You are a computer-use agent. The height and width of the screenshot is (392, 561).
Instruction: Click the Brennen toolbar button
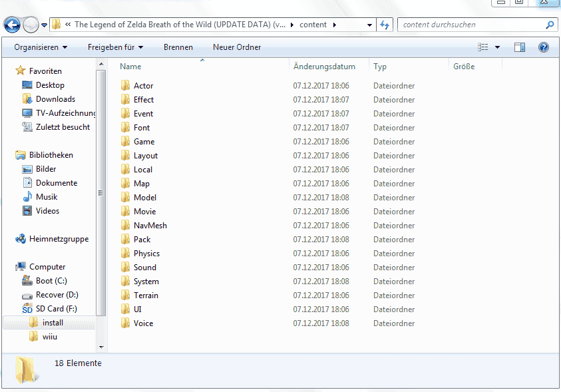click(178, 47)
